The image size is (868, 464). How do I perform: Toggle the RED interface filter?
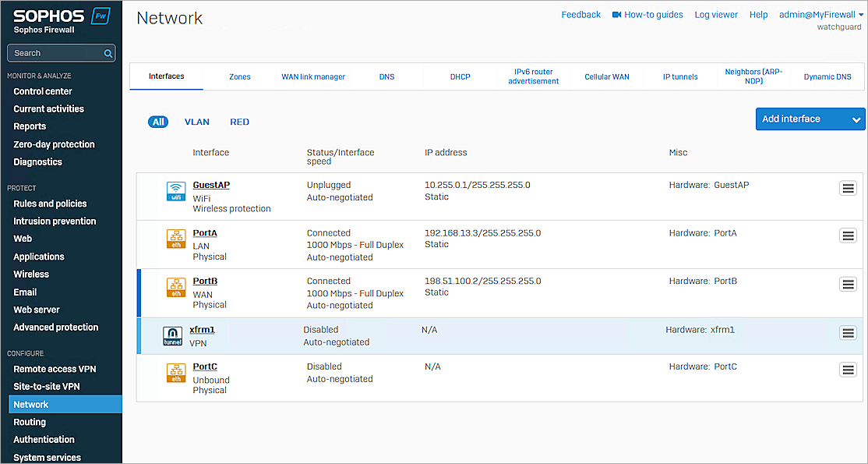click(x=239, y=122)
